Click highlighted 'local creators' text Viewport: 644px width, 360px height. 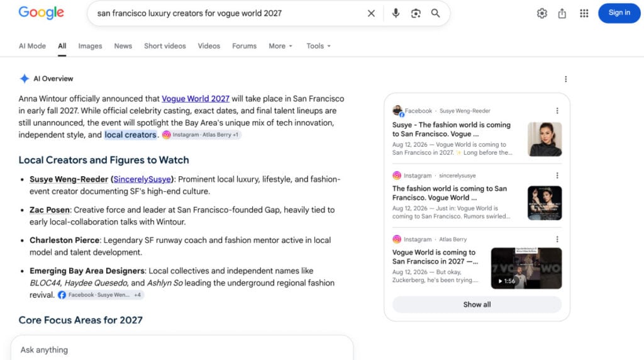[130, 135]
